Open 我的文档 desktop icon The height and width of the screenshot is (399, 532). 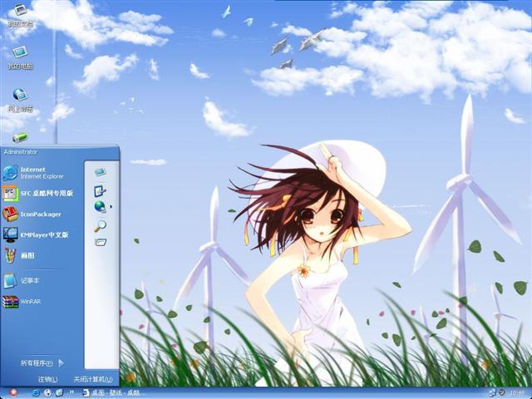(x=20, y=15)
